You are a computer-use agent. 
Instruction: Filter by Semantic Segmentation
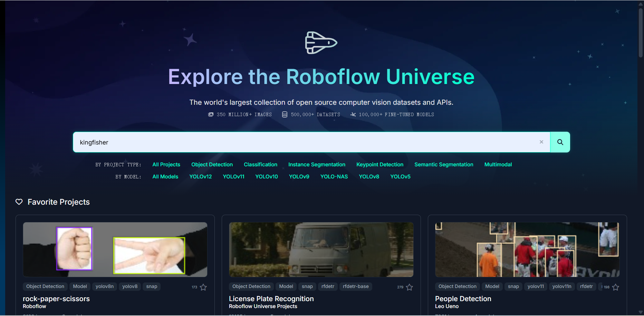tap(444, 165)
